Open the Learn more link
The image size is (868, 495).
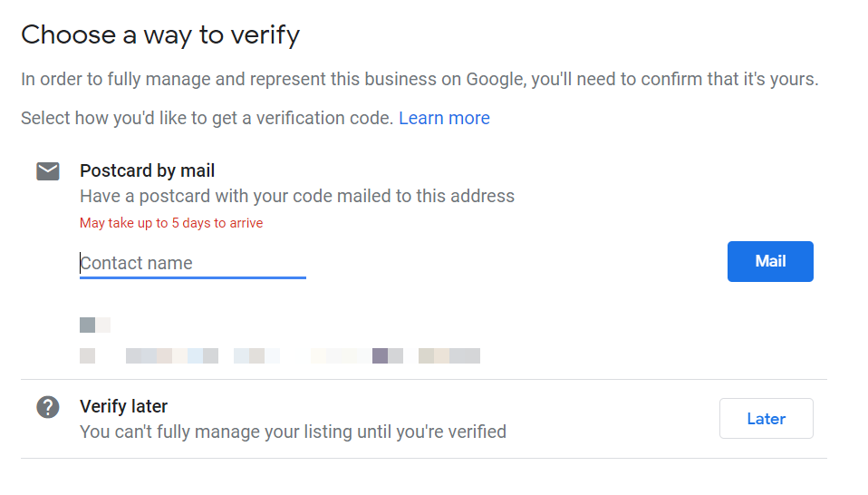pos(444,118)
